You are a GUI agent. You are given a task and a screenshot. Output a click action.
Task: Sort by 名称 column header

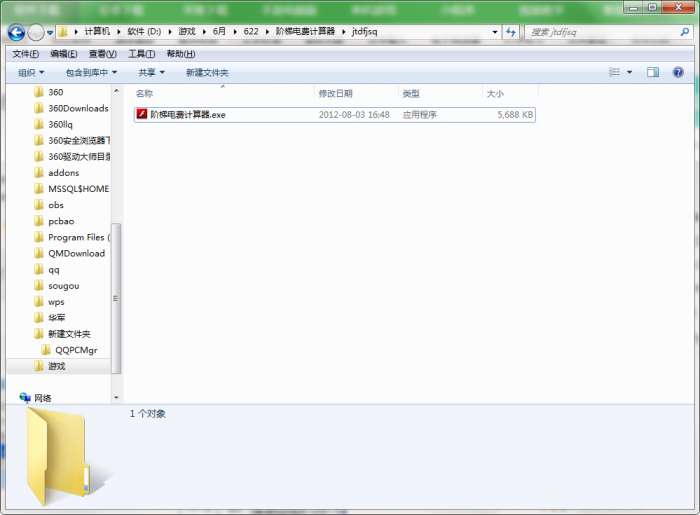(223, 93)
